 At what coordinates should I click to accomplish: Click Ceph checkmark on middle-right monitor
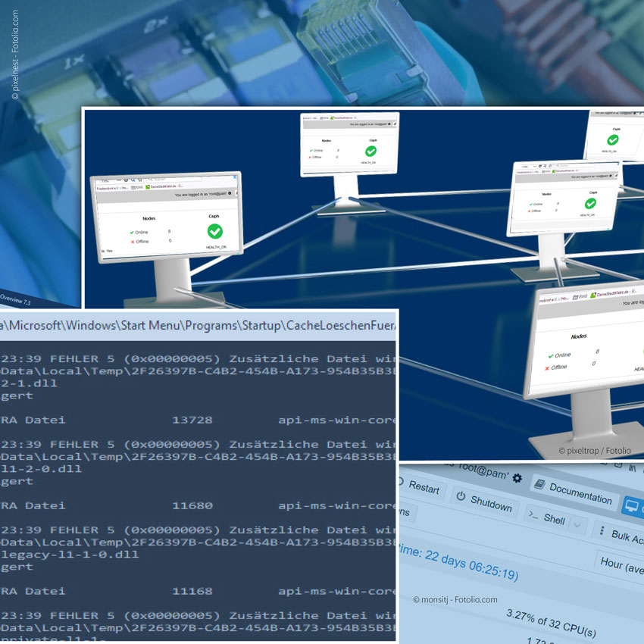[x=590, y=203]
